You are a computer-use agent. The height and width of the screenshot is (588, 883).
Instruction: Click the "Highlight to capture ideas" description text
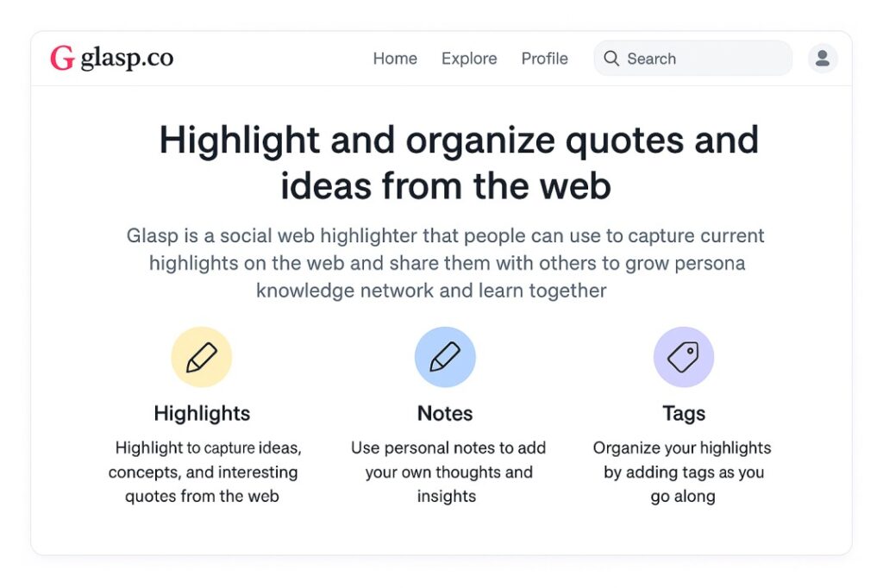point(204,472)
